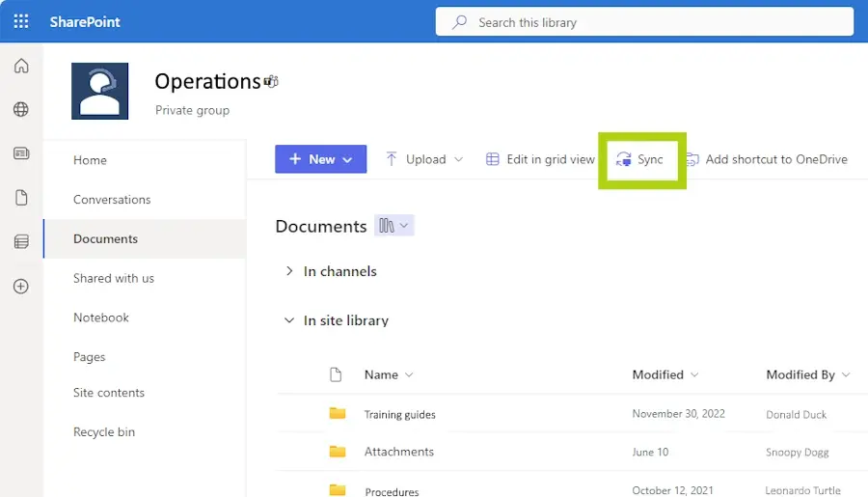The height and width of the screenshot is (497, 868).
Task: Expand the In channels section
Action: pos(288,271)
